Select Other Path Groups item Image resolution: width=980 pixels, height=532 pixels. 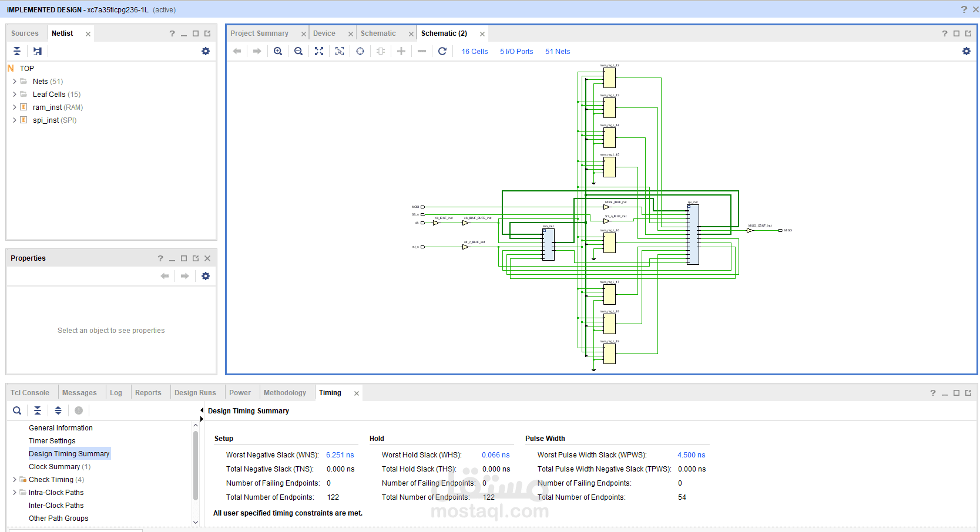pos(59,518)
